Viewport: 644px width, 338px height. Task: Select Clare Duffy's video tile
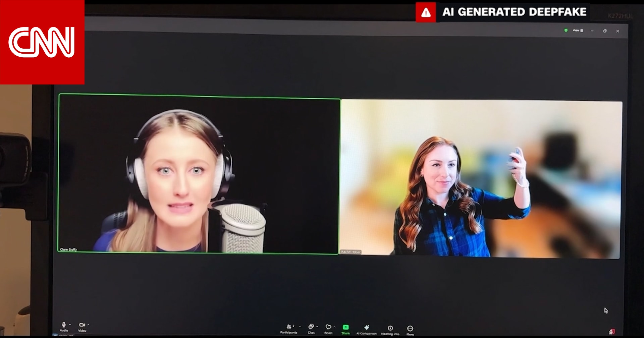coord(199,174)
